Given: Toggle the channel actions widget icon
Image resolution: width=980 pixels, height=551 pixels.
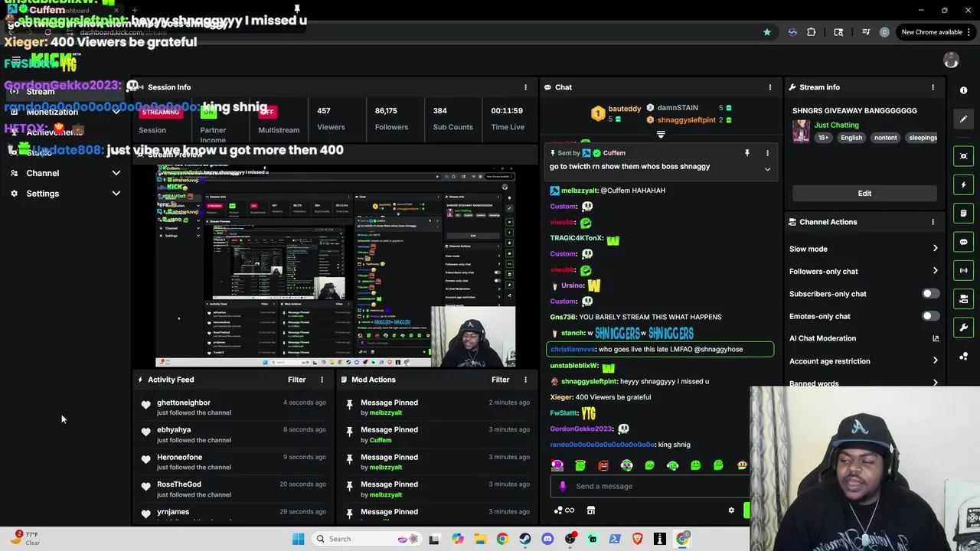Looking at the screenshot, I should click(x=963, y=299).
